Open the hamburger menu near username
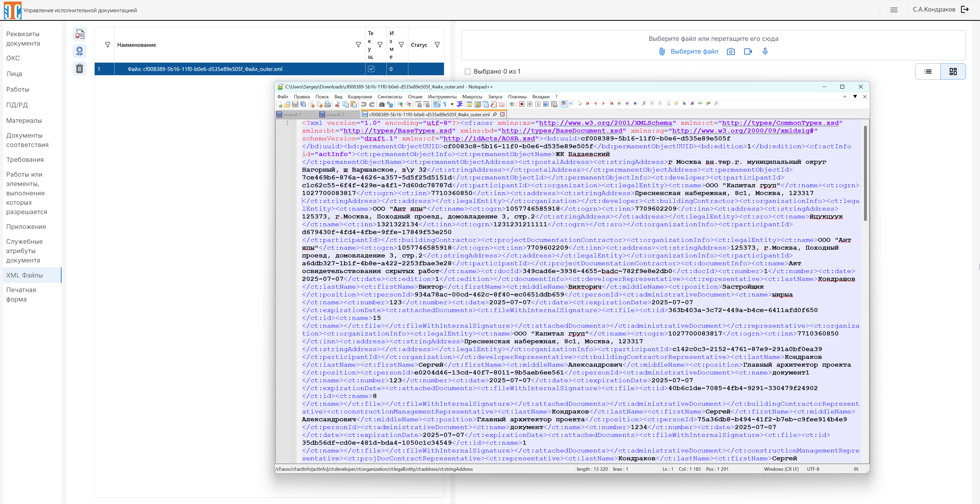This screenshot has height=504, width=980. [x=894, y=10]
